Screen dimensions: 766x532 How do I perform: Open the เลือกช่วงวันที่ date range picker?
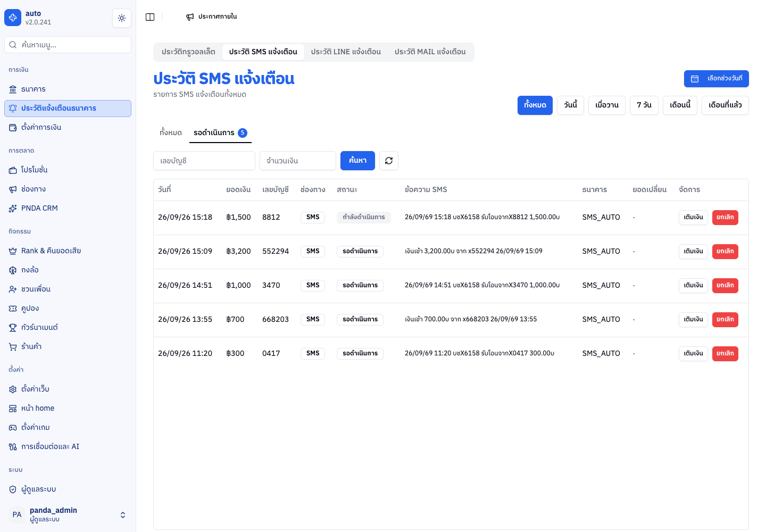tap(717, 79)
